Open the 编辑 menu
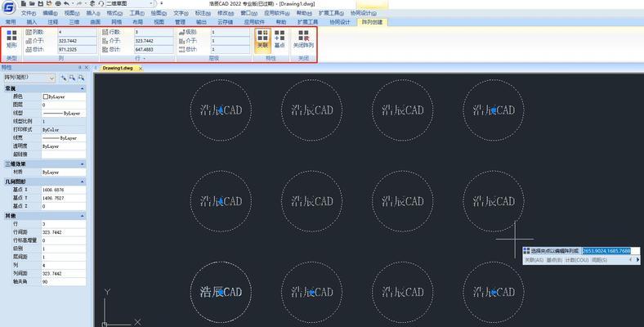Image resolution: width=644 pixels, height=327 pixels. tap(50, 13)
